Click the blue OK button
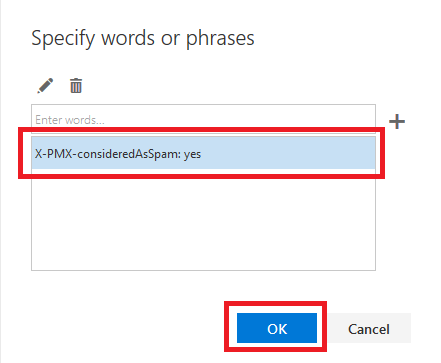441x363 pixels. pos(277,328)
